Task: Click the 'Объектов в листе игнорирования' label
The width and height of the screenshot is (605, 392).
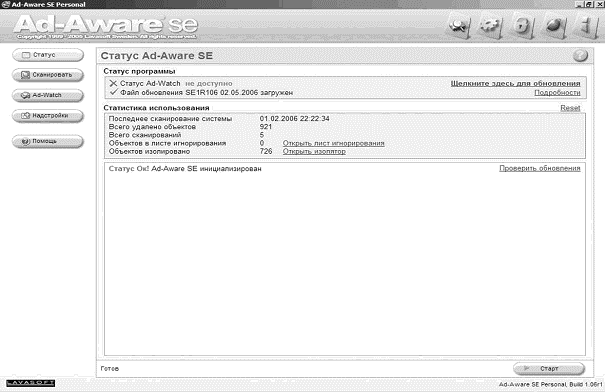Action: point(167,143)
